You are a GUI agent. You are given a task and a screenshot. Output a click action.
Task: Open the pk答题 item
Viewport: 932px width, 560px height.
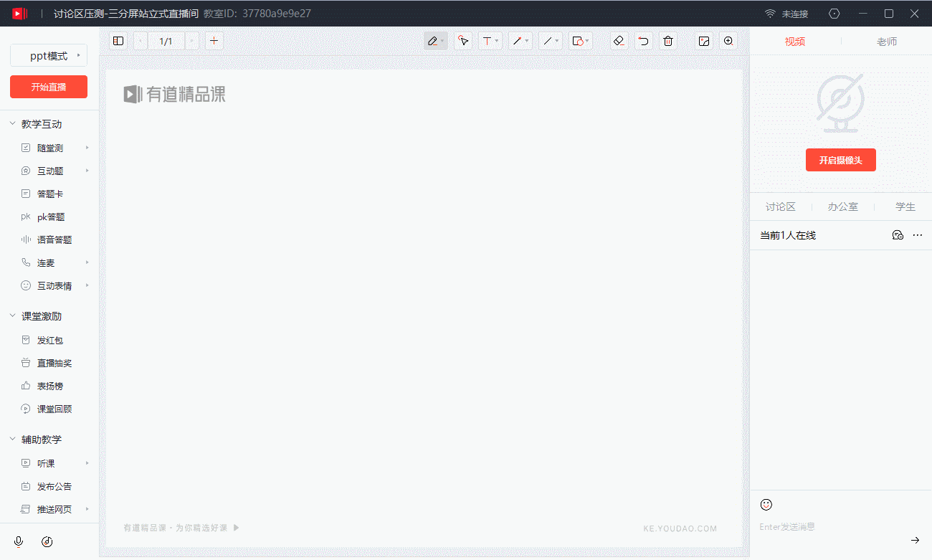click(51, 217)
